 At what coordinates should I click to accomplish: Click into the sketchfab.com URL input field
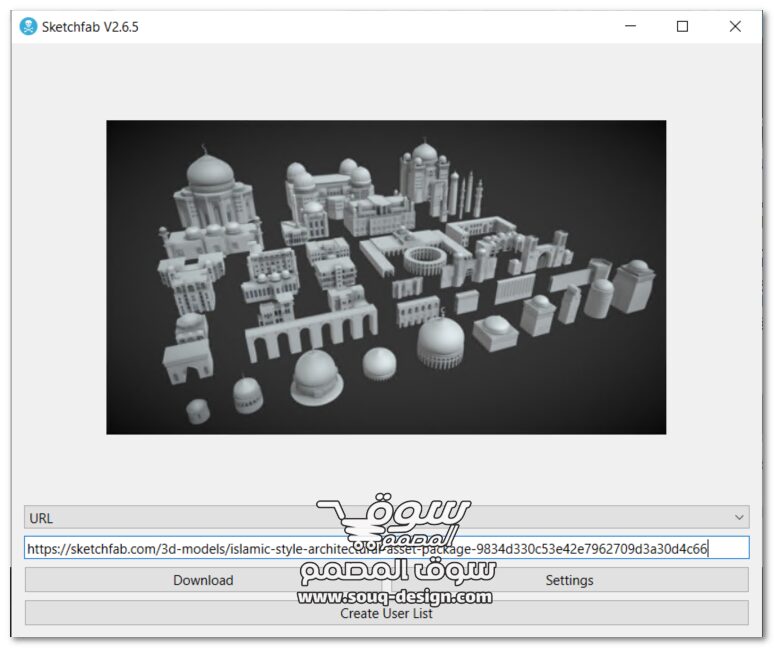(x=387, y=548)
